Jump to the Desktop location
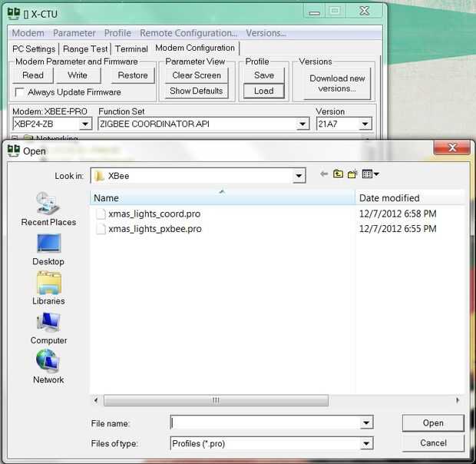The image size is (476, 464). pos(48,250)
